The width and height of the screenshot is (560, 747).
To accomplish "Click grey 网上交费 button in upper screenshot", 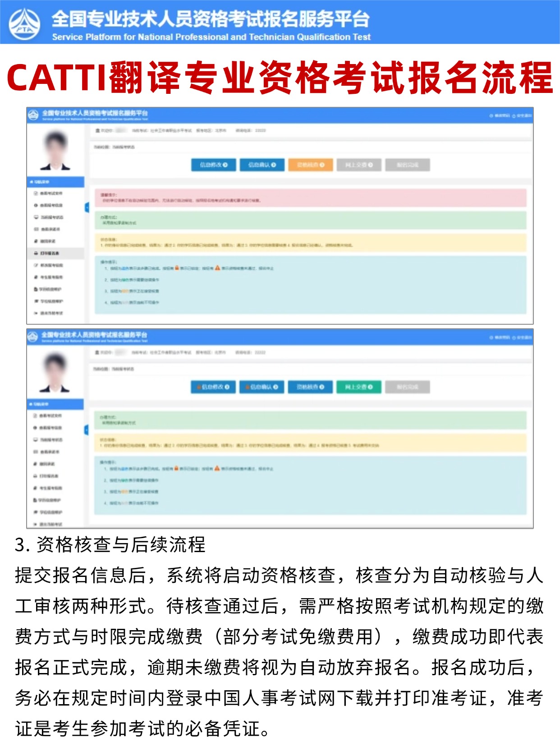I will coord(359,165).
